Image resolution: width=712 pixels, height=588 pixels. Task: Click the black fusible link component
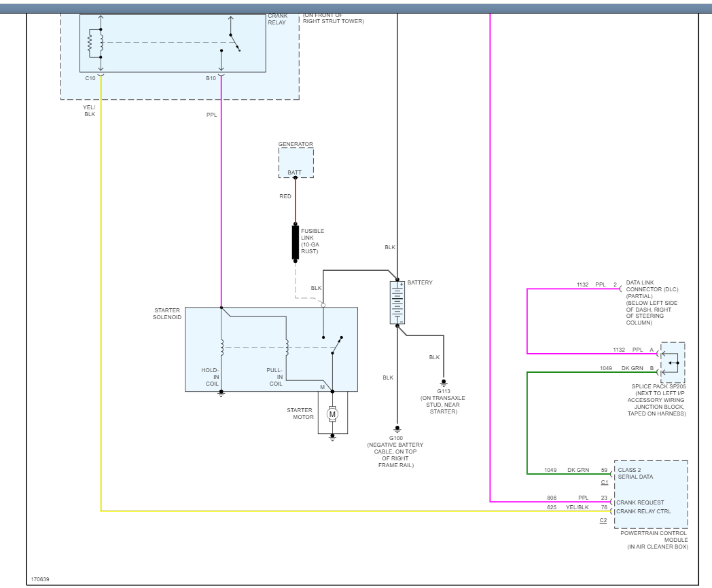(296, 243)
